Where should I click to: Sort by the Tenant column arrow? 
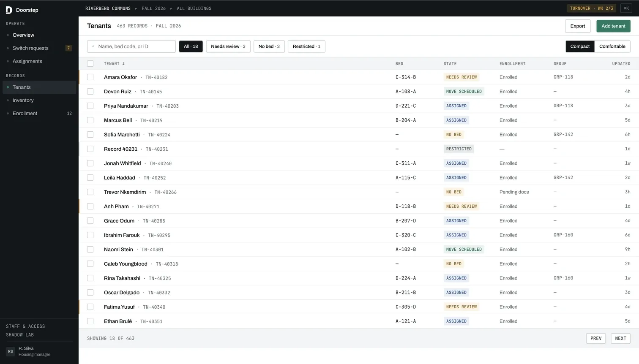coord(123,64)
